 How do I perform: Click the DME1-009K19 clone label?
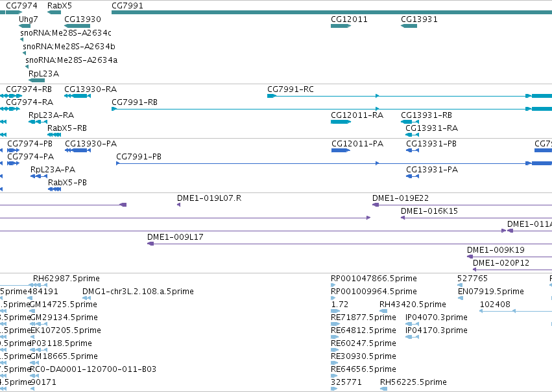(x=496, y=250)
